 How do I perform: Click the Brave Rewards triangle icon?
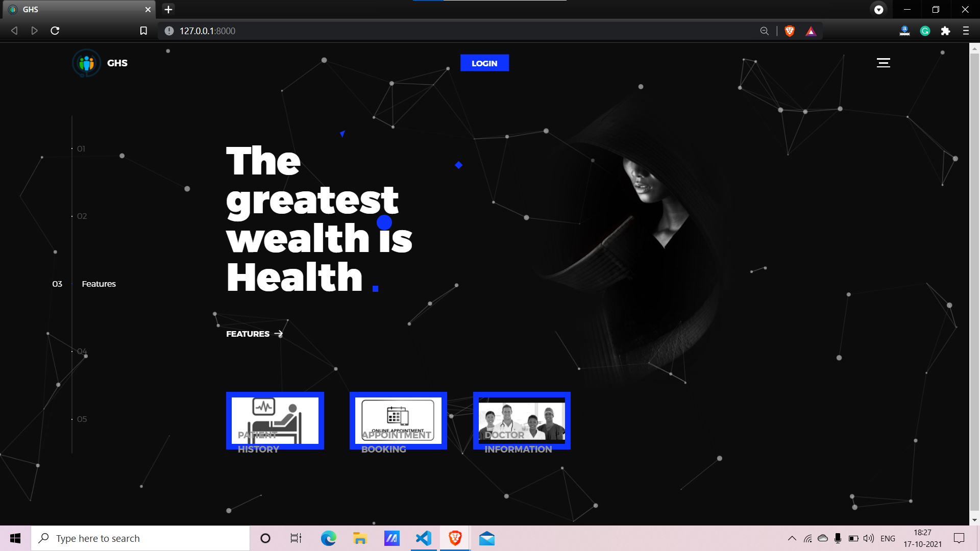(x=811, y=32)
